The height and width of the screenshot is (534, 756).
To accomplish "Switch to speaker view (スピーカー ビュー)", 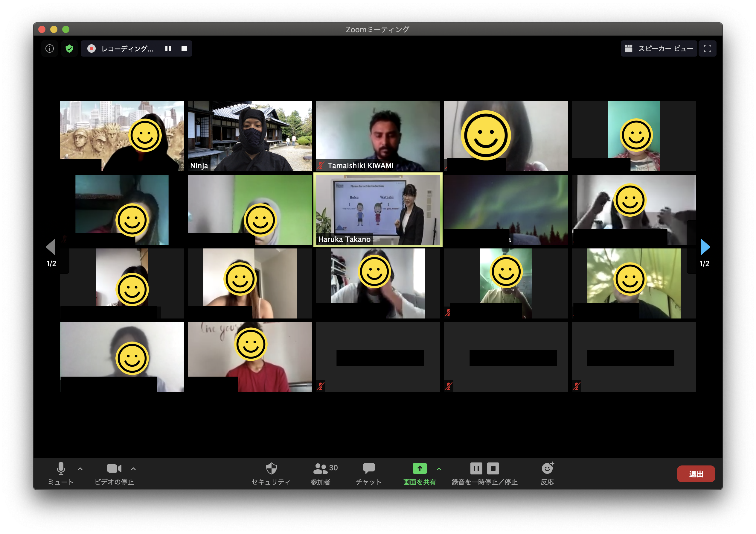I will pyautogui.click(x=659, y=48).
